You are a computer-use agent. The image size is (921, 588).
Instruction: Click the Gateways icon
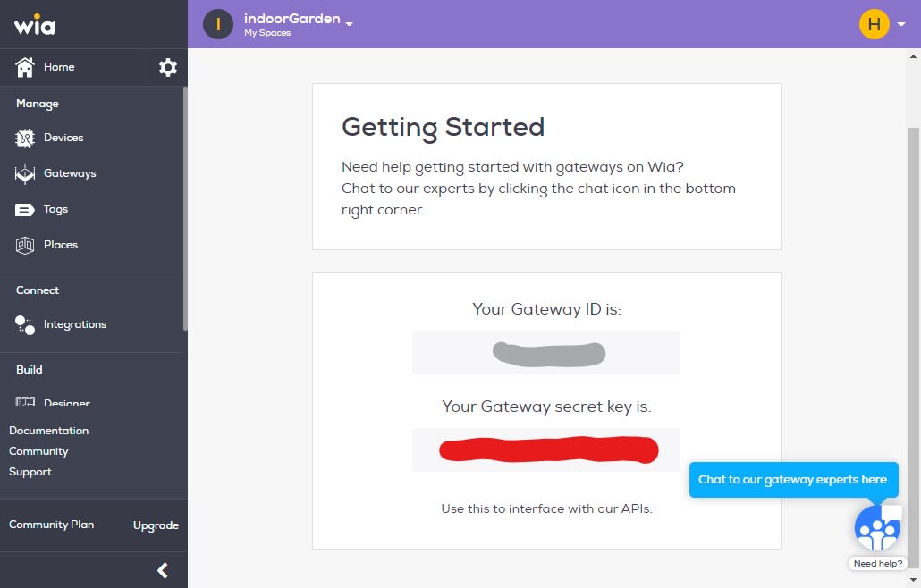(25, 173)
